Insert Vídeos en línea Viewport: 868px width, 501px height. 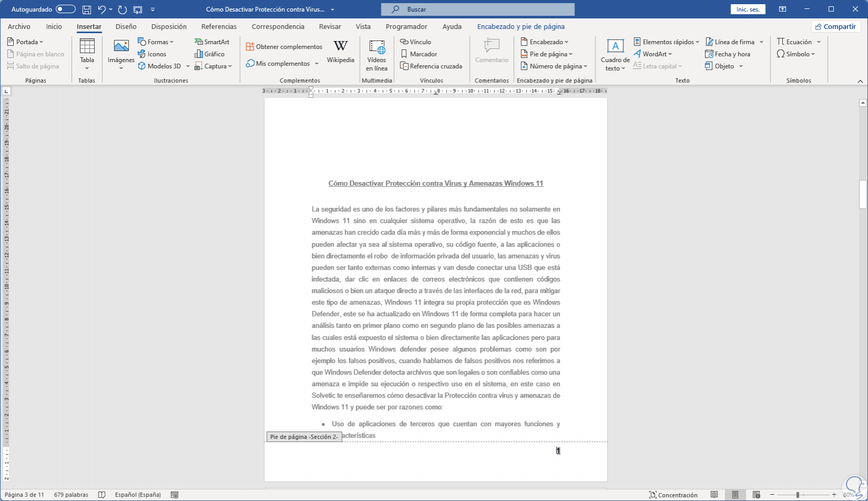(x=377, y=55)
